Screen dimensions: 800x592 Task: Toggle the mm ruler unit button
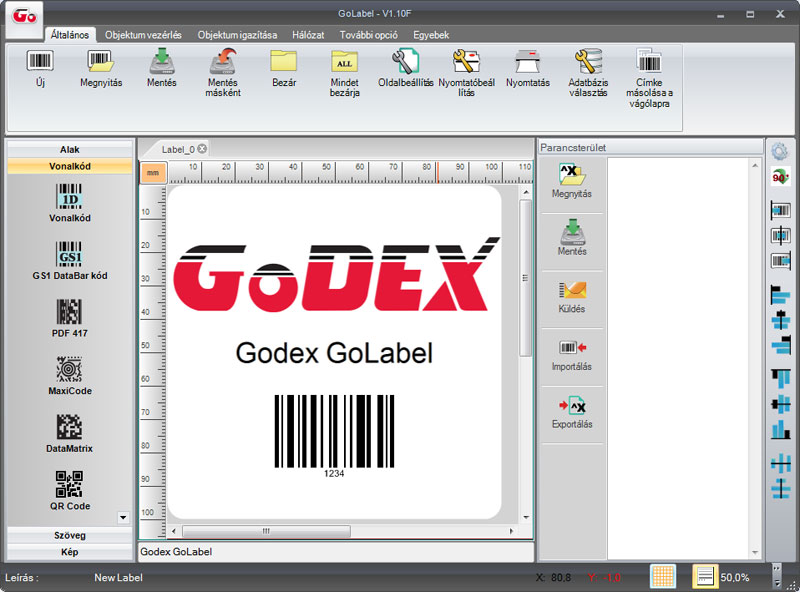[x=153, y=173]
